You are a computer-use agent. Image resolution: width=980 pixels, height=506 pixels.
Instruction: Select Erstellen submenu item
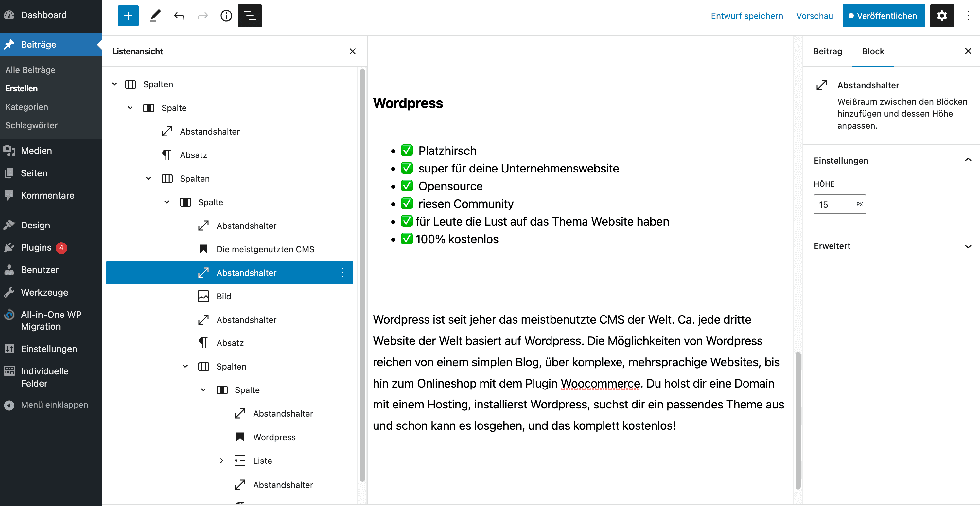21,88
